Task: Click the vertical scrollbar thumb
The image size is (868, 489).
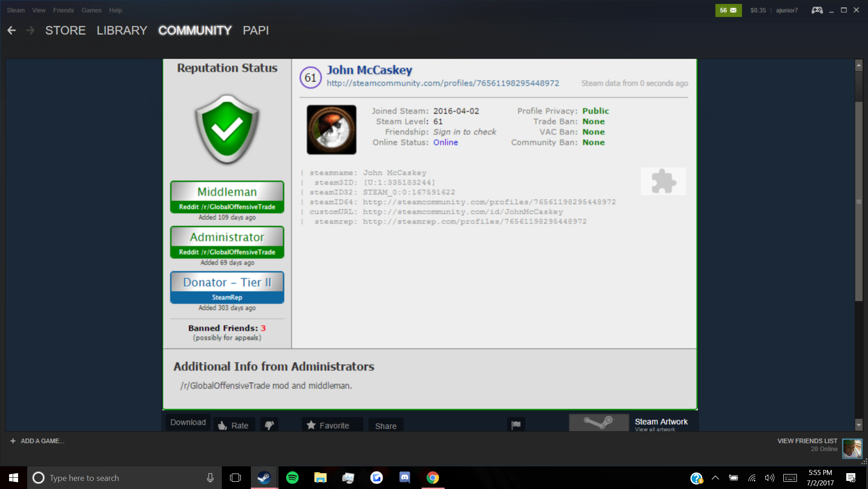Action: (858, 201)
